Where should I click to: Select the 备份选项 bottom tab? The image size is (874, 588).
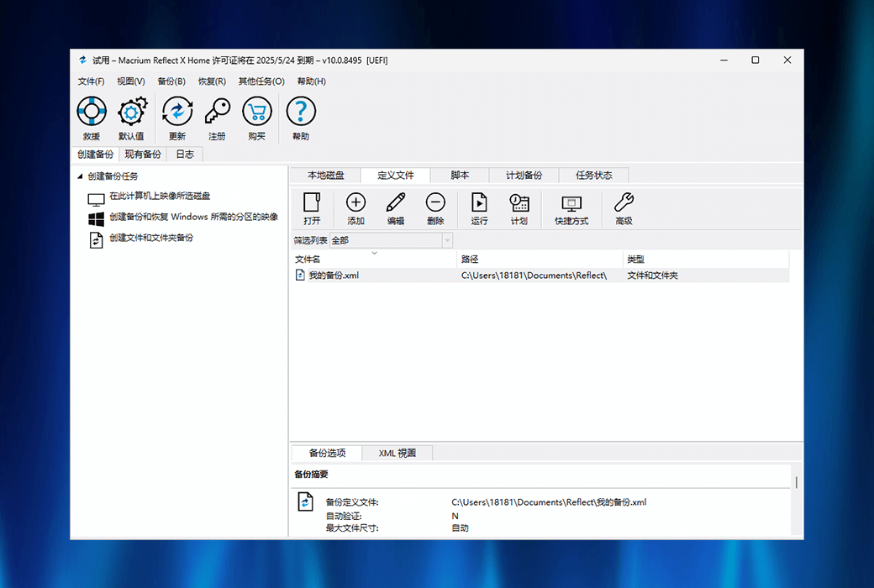click(327, 453)
